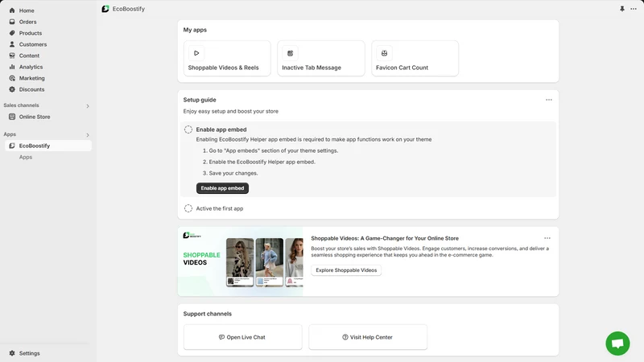Click the Analytics bar chart icon
Image resolution: width=644 pixels, height=362 pixels.
(x=12, y=67)
